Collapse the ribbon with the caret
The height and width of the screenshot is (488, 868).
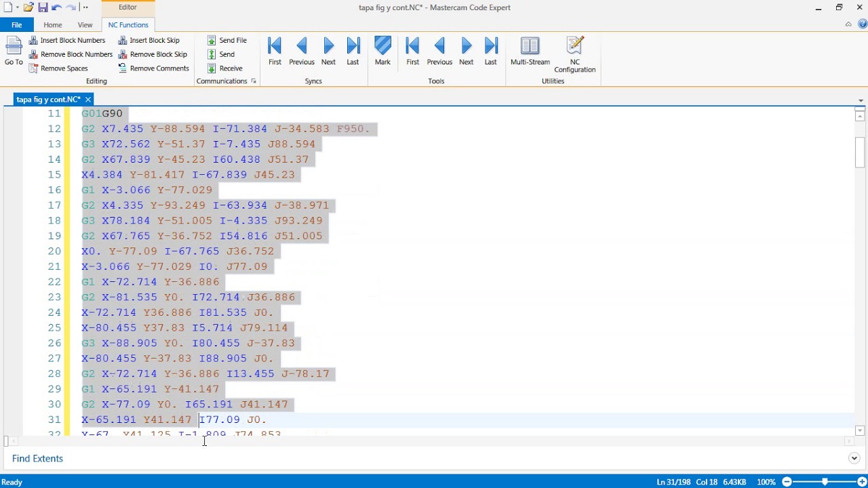(848, 24)
